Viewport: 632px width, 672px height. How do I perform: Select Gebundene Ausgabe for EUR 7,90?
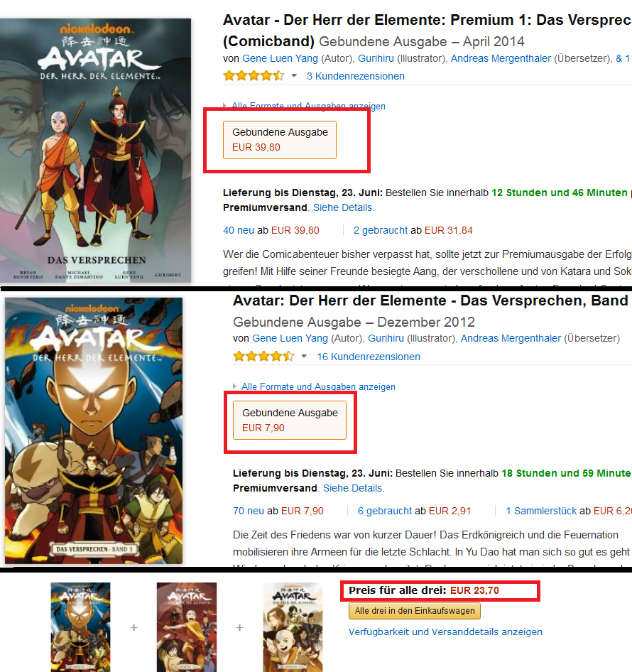(290, 420)
